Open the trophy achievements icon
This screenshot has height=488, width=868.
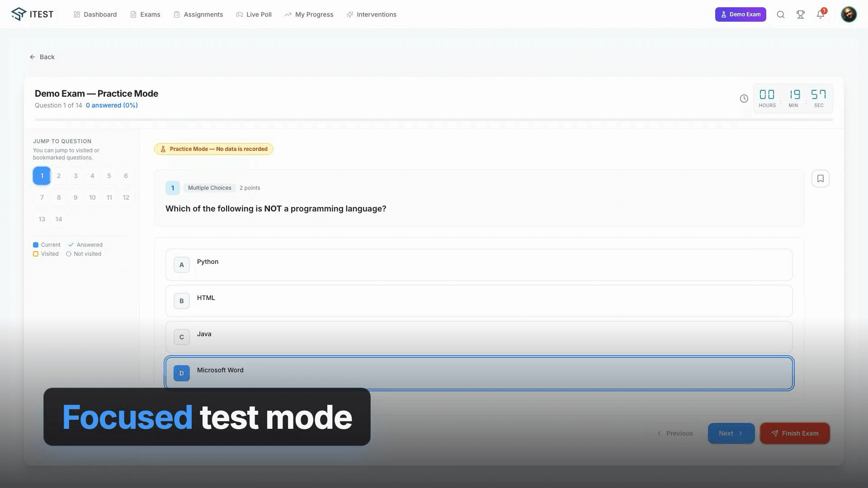point(801,14)
